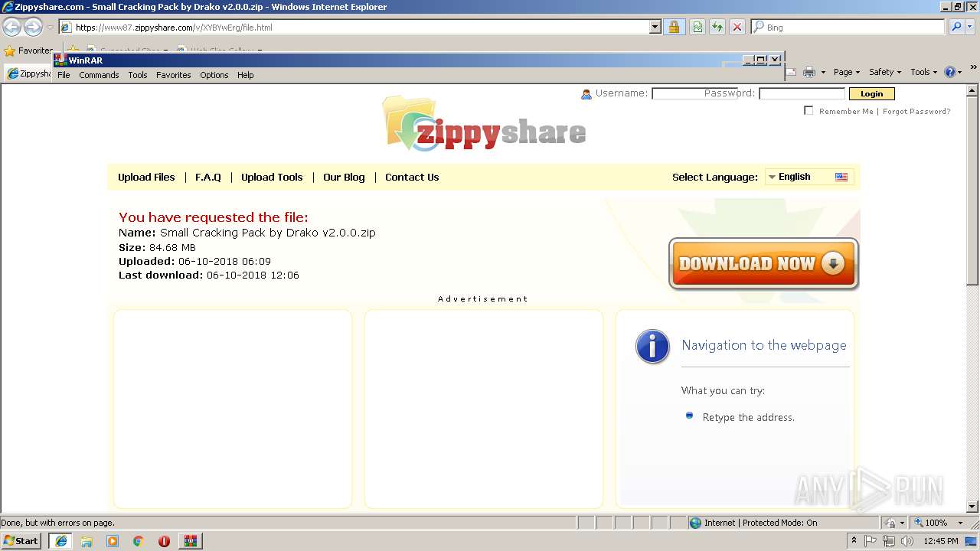The width and height of the screenshot is (980, 551).
Task: Expand the Safety menu dropdown
Action: [x=886, y=72]
